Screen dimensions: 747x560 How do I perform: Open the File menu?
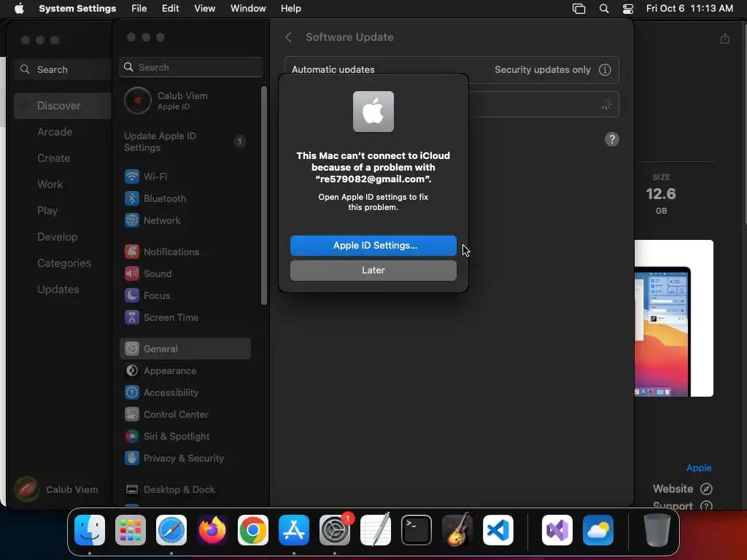[x=139, y=9]
